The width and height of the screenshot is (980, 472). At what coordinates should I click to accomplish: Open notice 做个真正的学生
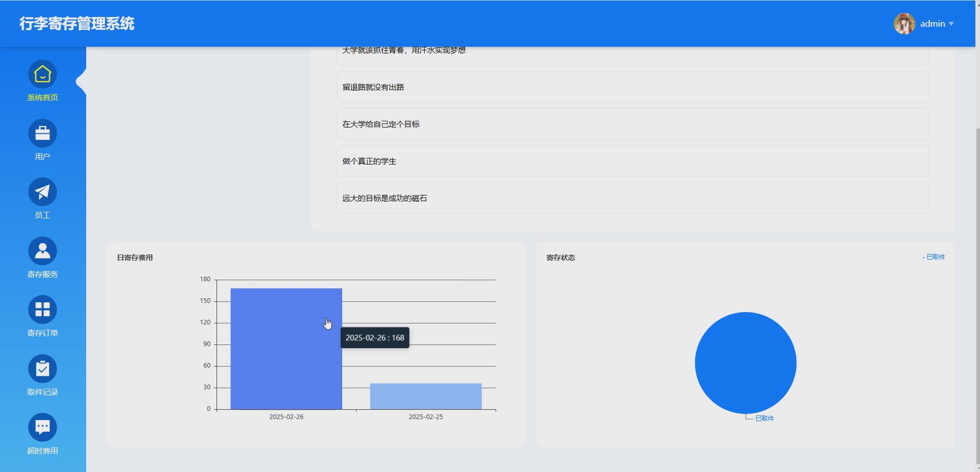tap(633, 161)
